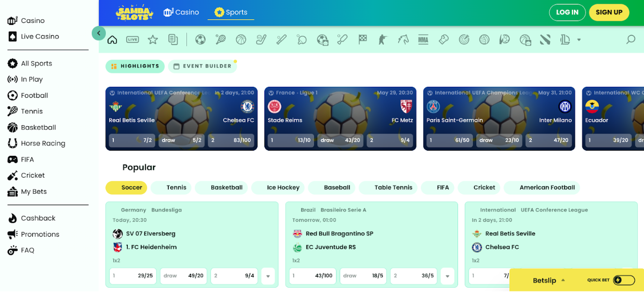Expand the Betslip panel
This screenshot has height=295, width=644.
tap(549, 280)
